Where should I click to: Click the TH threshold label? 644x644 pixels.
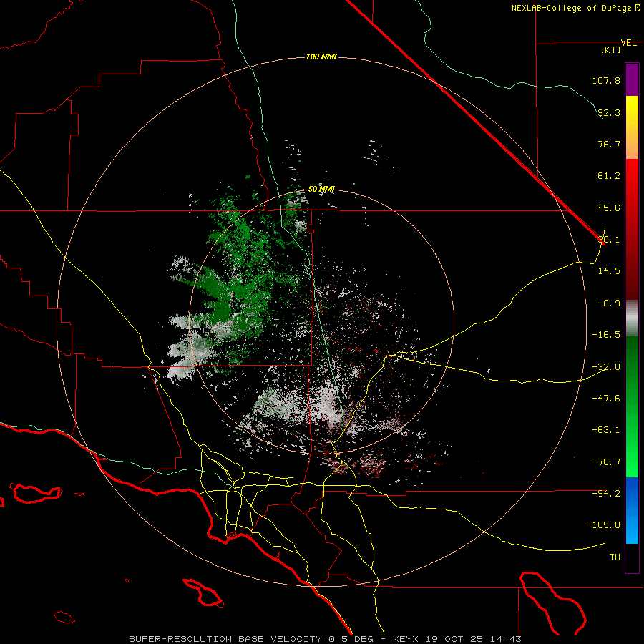click(615, 557)
